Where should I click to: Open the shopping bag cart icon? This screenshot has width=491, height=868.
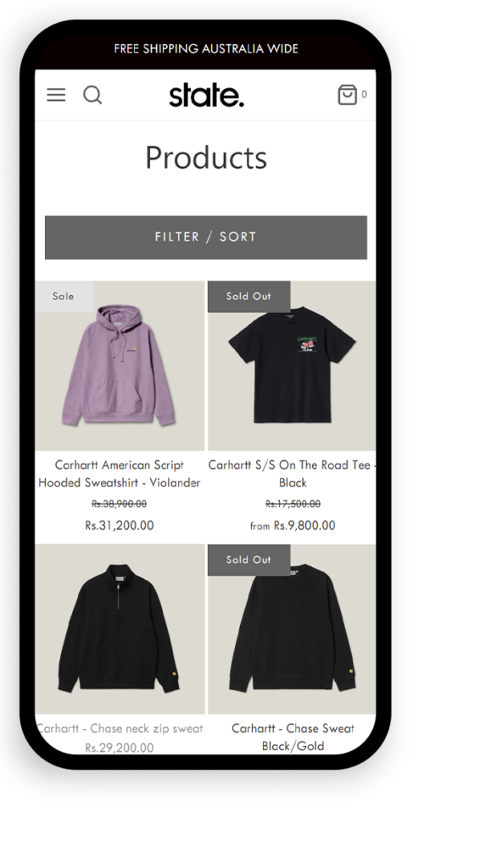click(347, 95)
